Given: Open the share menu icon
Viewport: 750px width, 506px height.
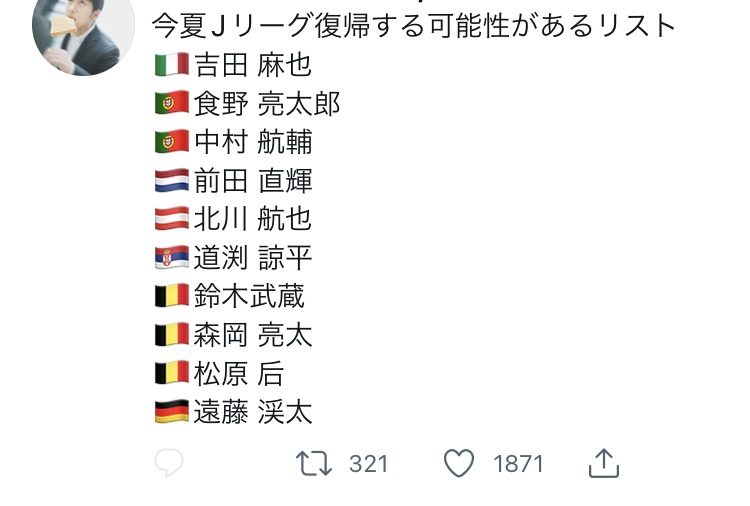Looking at the screenshot, I should [604, 463].
